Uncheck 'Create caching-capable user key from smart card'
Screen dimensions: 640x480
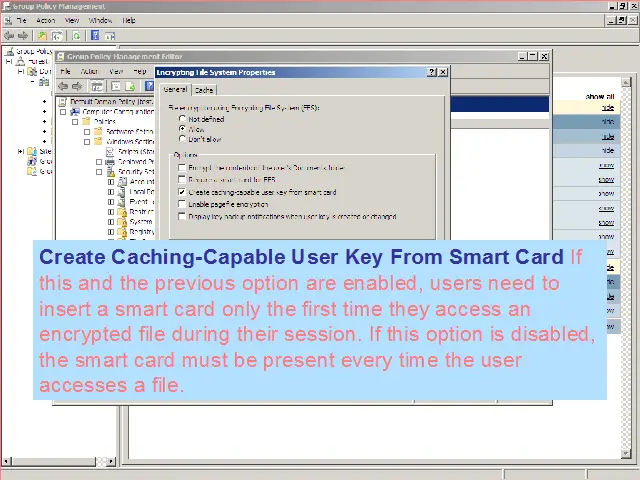(x=182, y=192)
